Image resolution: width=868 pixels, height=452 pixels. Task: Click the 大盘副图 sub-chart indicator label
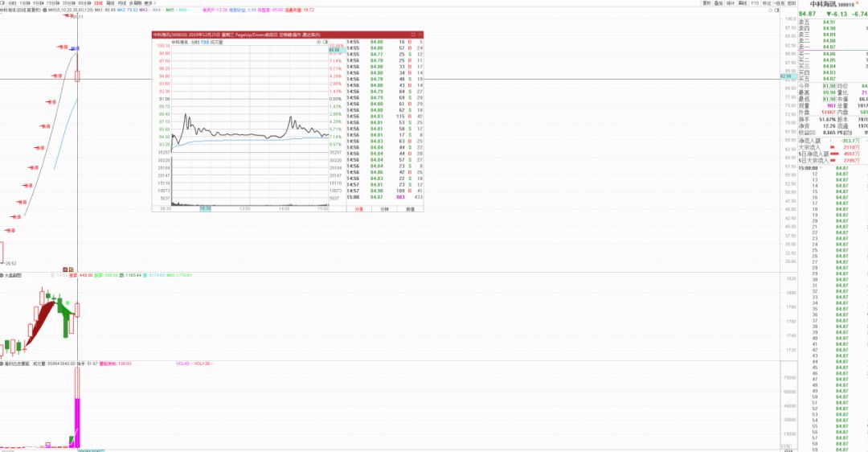pyautogui.click(x=13, y=275)
